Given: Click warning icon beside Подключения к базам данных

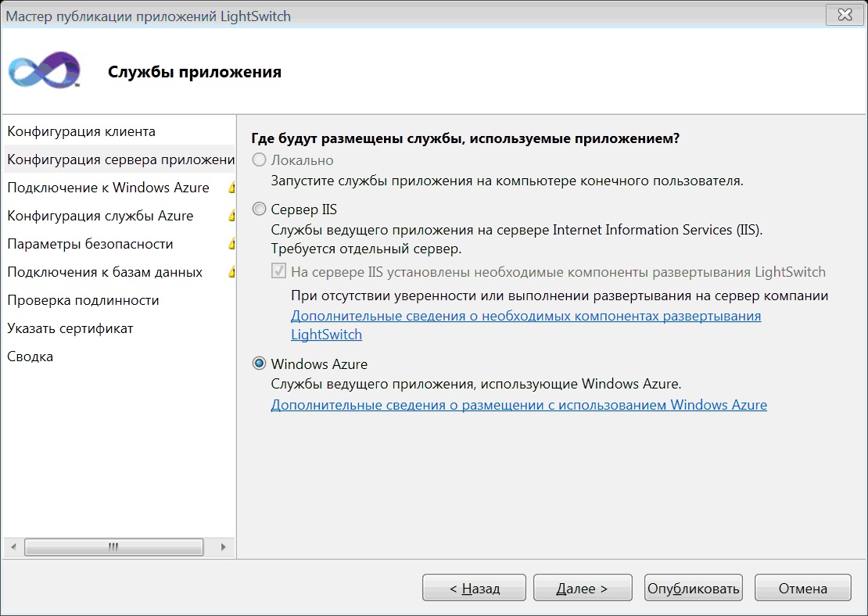Looking at the screenshot, I should coord(231,272).
